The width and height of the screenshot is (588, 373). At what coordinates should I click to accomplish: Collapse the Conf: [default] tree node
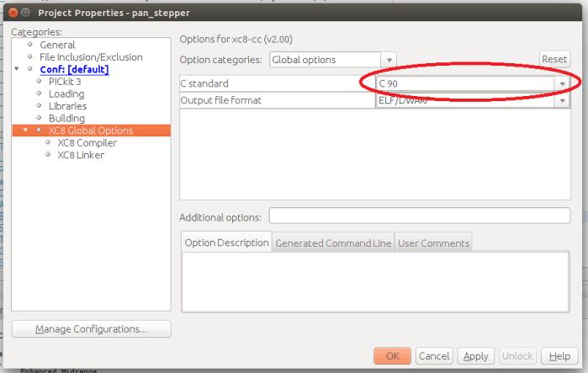point(17,69)
